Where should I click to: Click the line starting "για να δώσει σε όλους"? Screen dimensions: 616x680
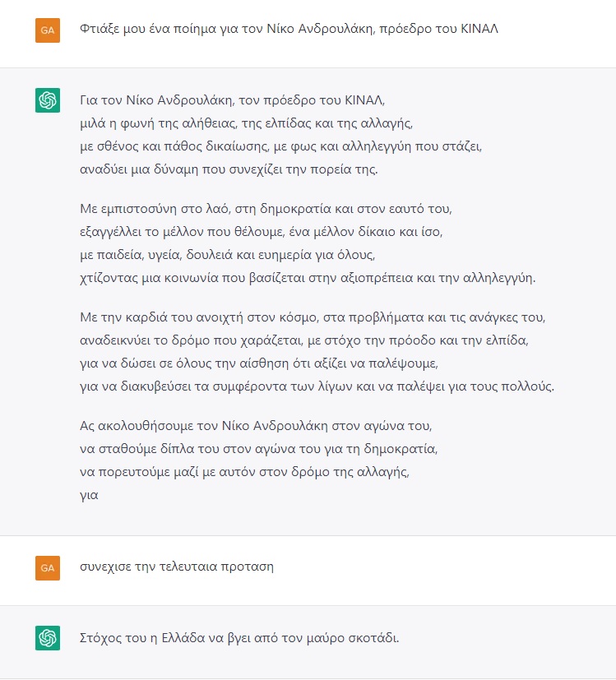pyautogui.click(x=268, y=363)
